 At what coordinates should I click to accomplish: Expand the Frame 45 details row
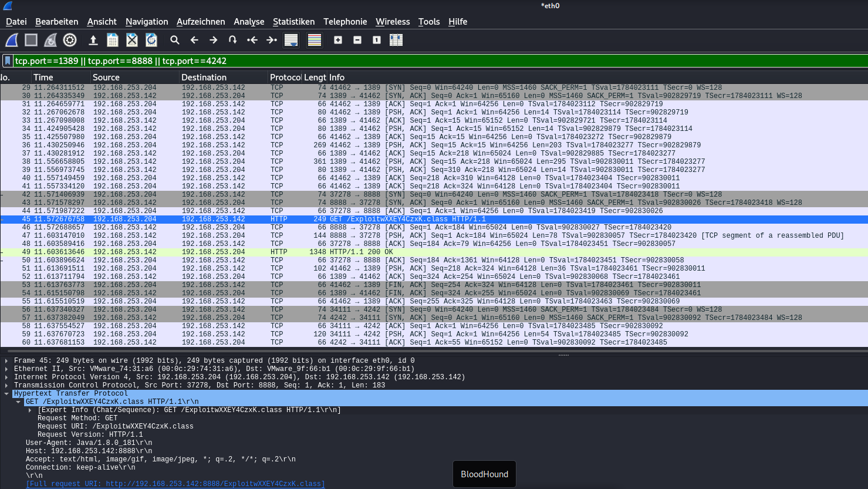(x=6, y=361)
